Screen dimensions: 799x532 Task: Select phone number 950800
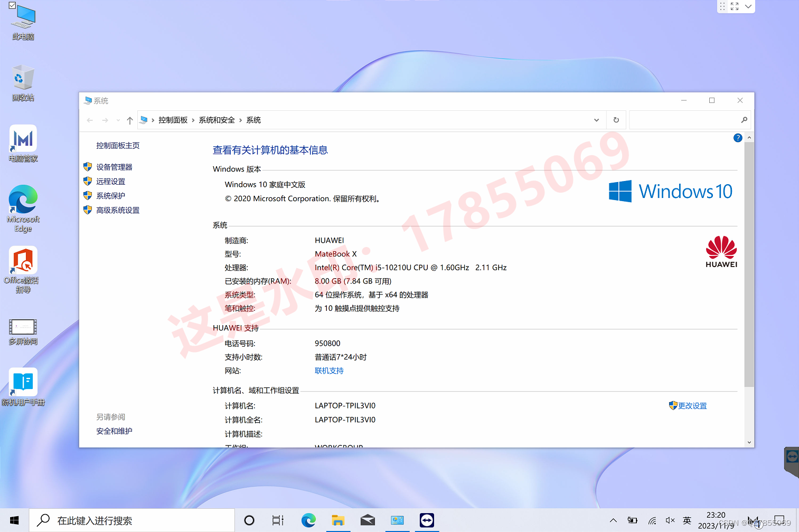tap(327, 344)
